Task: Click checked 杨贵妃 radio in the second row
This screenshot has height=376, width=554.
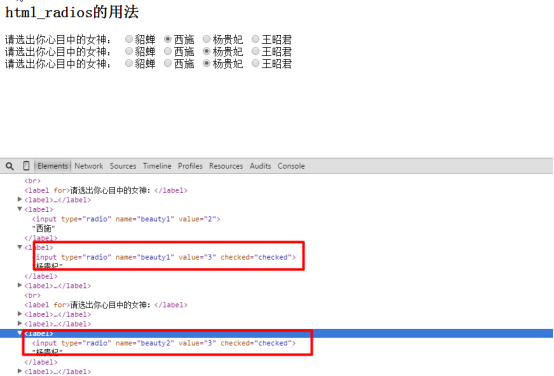Action: click(207, 51)
